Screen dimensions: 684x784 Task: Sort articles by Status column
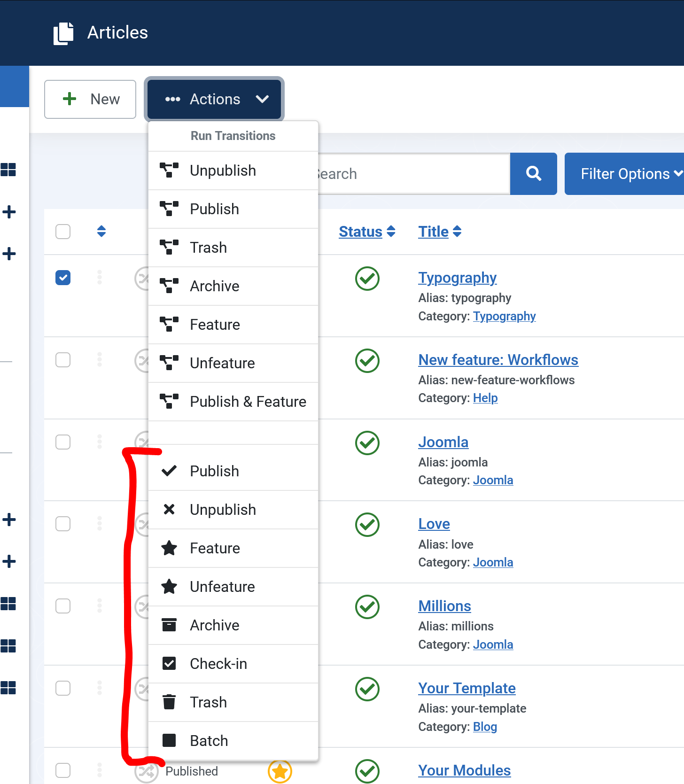pyautogui.click(x=367, y=232)
